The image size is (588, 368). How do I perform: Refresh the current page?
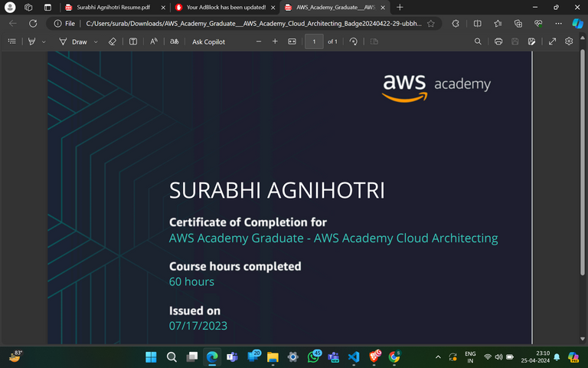33,23
